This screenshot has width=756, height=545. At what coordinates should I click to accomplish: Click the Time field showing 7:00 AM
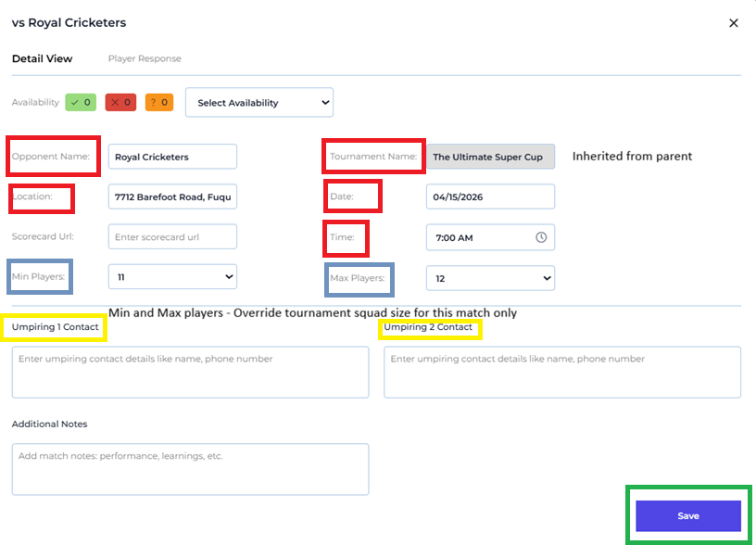coord(490,237)
